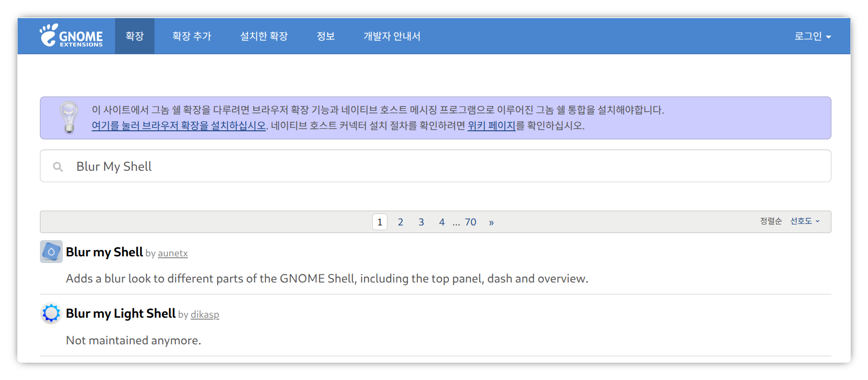Screen dimensions: 868x380
Task: Open the Blur my Light Shell title
Action: point(121,313)
